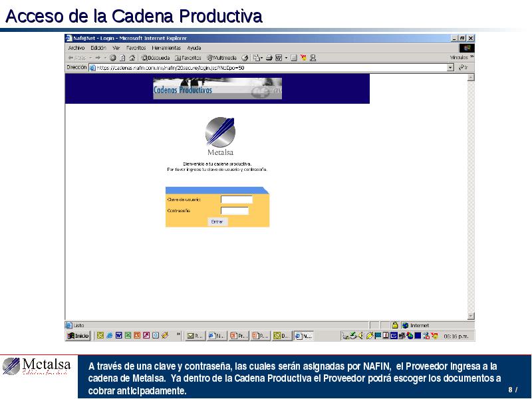This screenshot has width=532, height=399.
Task: Open the Búsqueda search pane
Action: (155, 58)
